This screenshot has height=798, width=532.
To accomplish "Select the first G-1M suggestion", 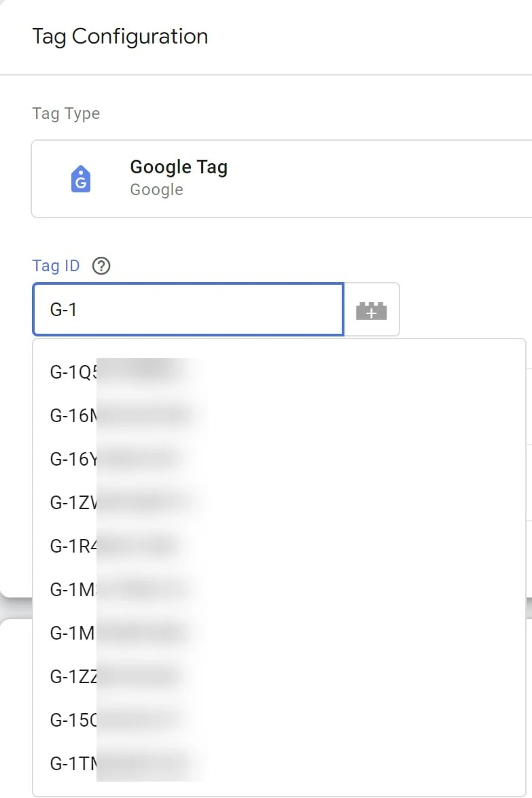I will pos(279,589).
